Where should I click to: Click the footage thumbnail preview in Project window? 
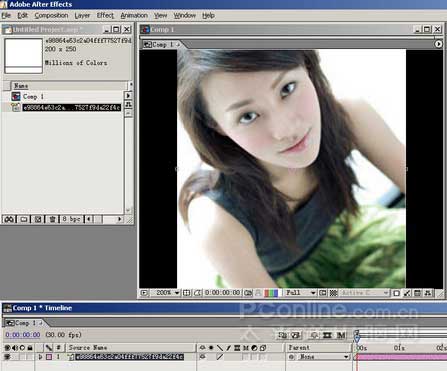[x=23, y=56]
